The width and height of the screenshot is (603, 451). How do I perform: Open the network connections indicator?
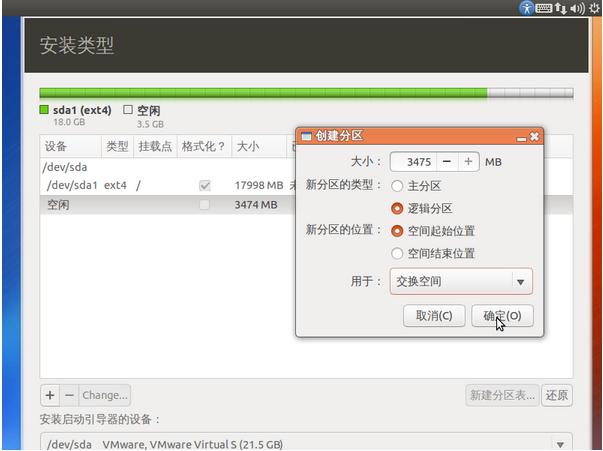click(x=560, y=8)
